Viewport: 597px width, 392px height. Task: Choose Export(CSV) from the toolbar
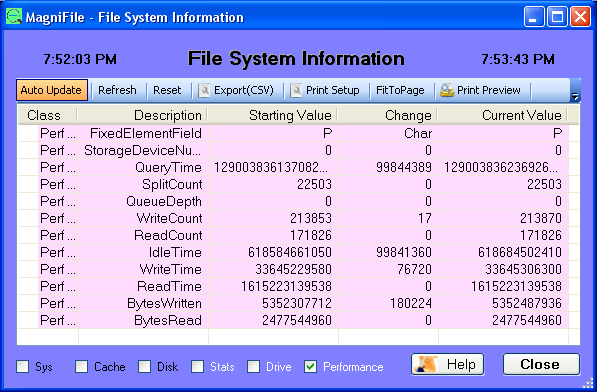click(236, 90)
